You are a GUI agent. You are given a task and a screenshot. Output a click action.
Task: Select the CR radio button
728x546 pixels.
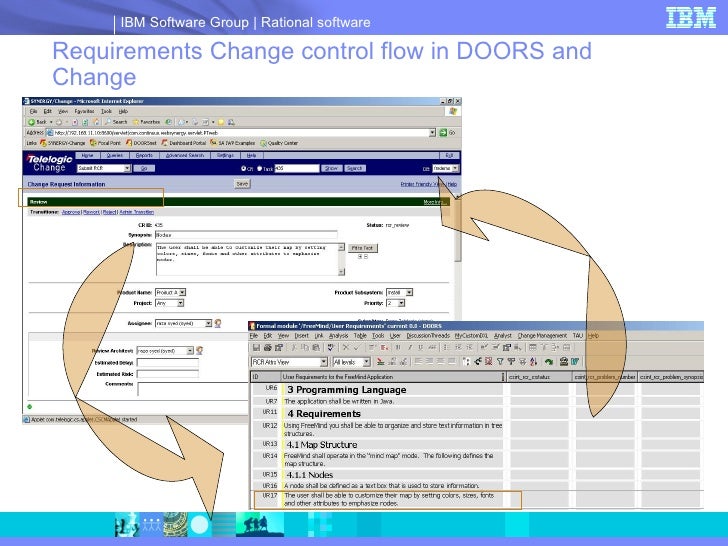click(x=243, y=169)
